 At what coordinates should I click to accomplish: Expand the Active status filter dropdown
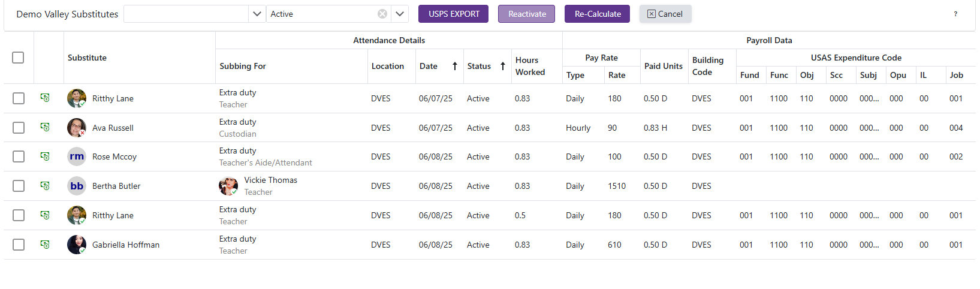pos(400,14)
